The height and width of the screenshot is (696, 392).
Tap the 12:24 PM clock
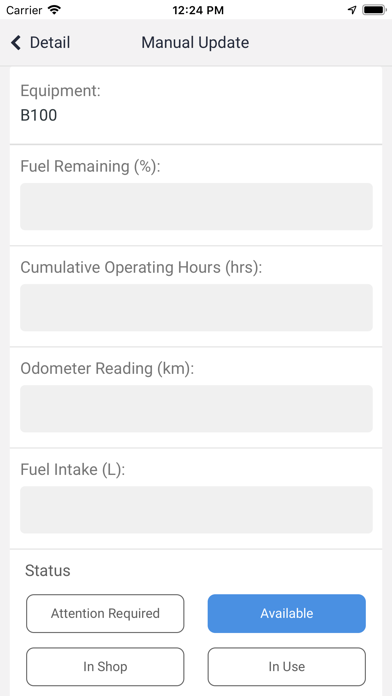pos(198,10)
